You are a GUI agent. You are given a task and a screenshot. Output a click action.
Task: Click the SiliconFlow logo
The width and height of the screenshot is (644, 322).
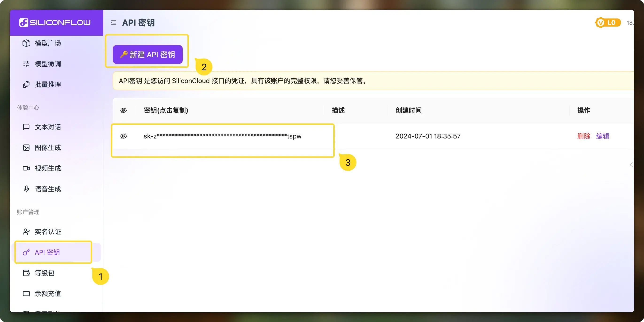pyautogui.click(x=55, y=23)
